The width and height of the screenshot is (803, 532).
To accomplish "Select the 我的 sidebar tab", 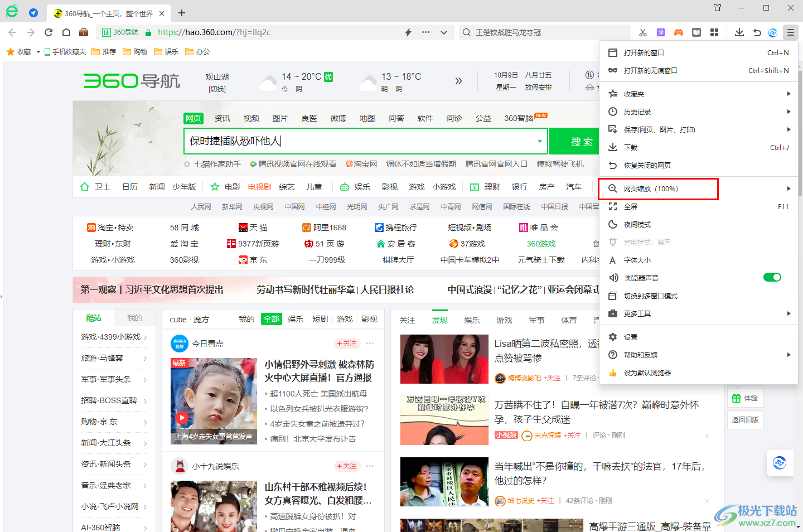I will [134, 318].
